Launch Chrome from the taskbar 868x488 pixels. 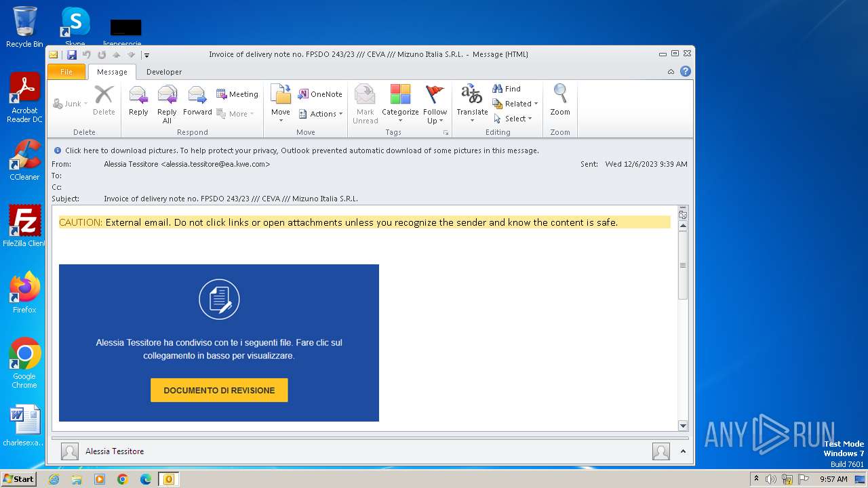(123, 479)
